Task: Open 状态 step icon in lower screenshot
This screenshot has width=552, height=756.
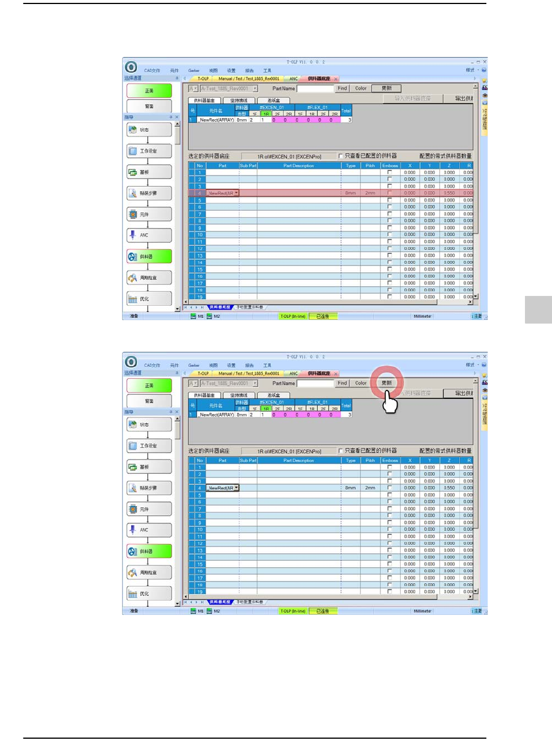Action: 133,424
